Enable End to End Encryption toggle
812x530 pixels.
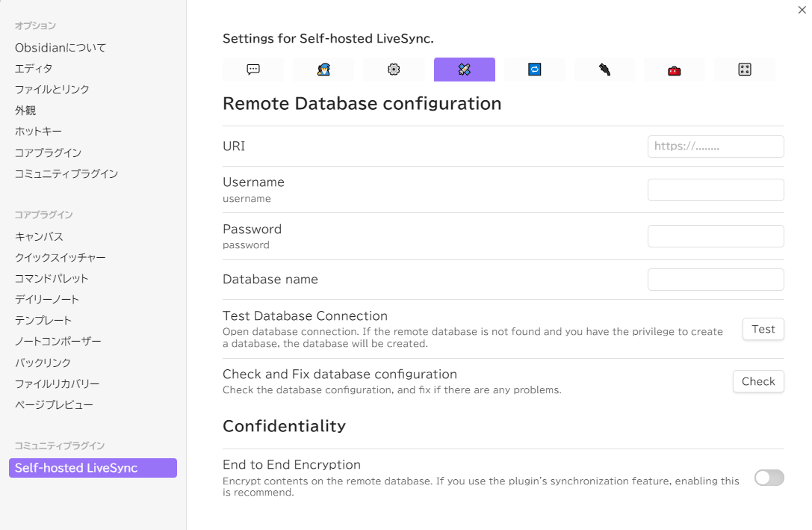(769, 478)
